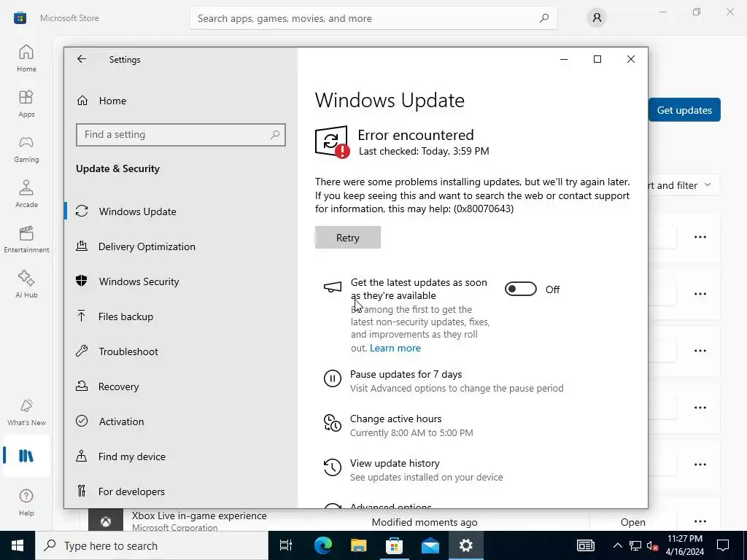
Task: Open Task View on the taskbar
Action: click(x=285, y=545)
